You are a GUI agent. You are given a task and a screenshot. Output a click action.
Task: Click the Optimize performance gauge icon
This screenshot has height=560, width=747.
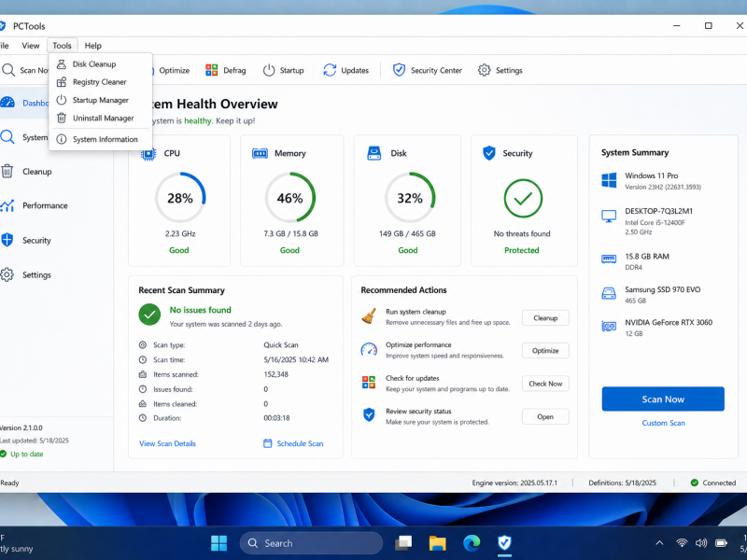[369, 350]
